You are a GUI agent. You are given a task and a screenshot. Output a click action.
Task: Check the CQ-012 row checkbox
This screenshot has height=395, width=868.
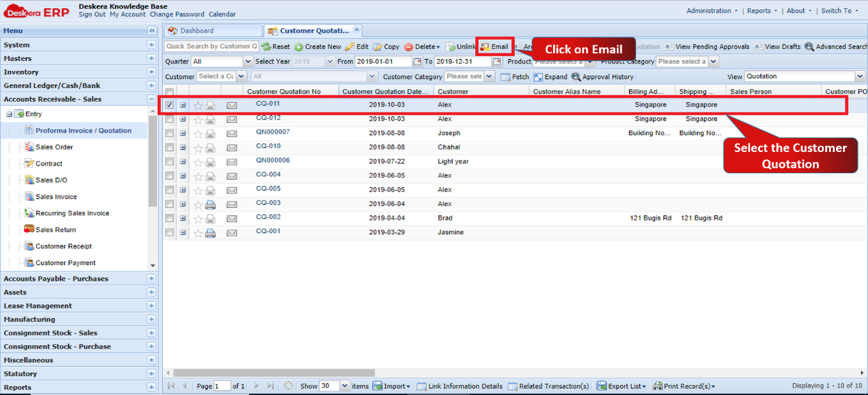[170, 119]
